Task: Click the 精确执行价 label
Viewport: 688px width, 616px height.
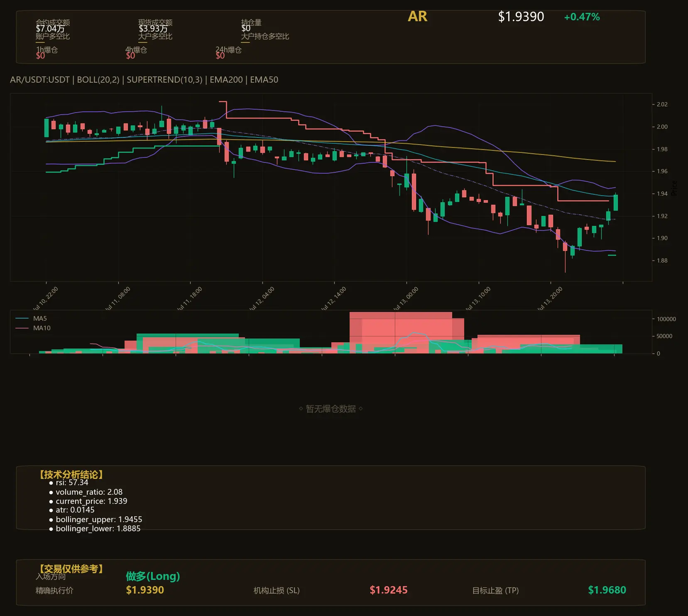Action: pos(54,590)
